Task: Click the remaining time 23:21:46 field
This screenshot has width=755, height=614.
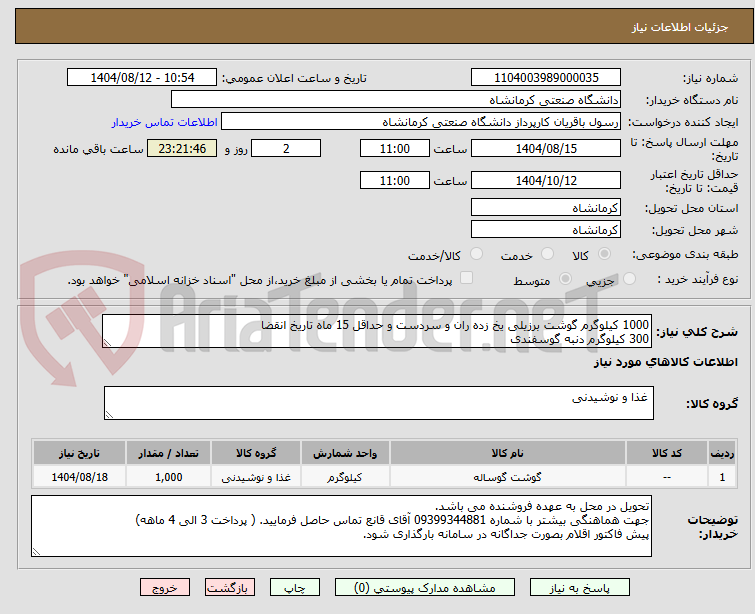Action: (x=182, y=148)
